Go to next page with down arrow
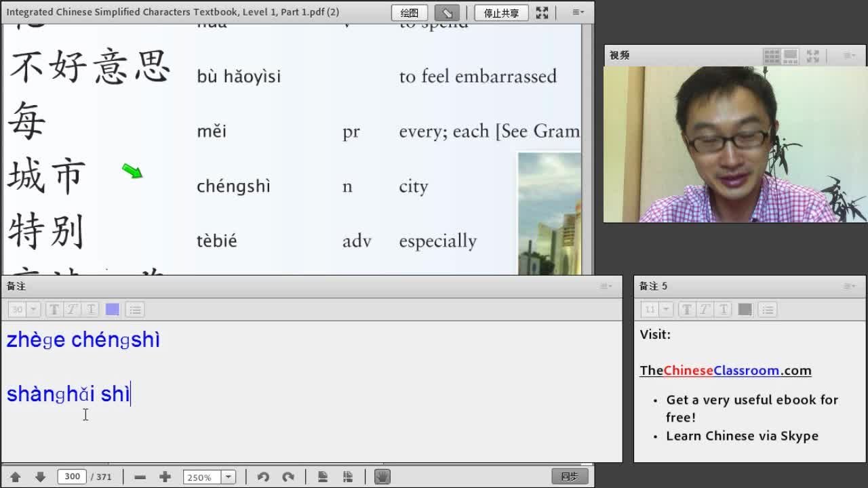 click(x=40, y=477)
